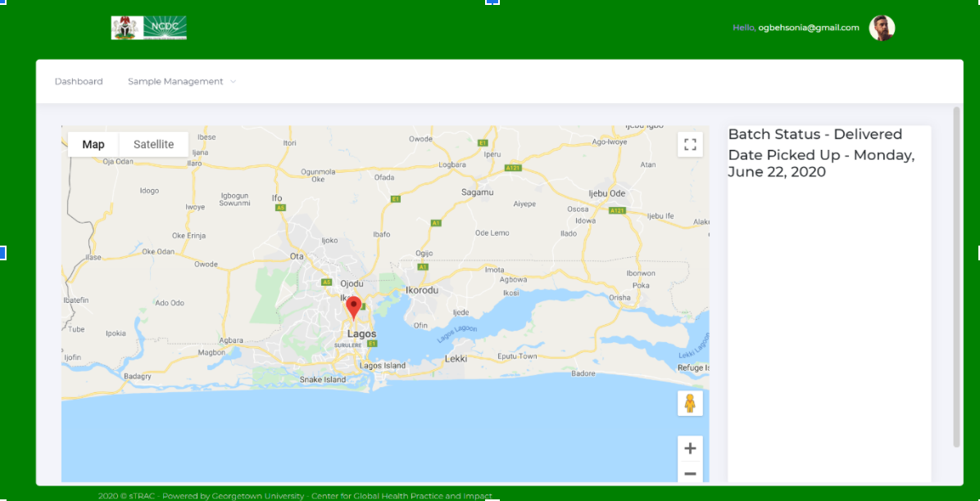This screenshot has height=501, width=980.
Task: Click the Date Picked Up text
Action: pos(821,163)
